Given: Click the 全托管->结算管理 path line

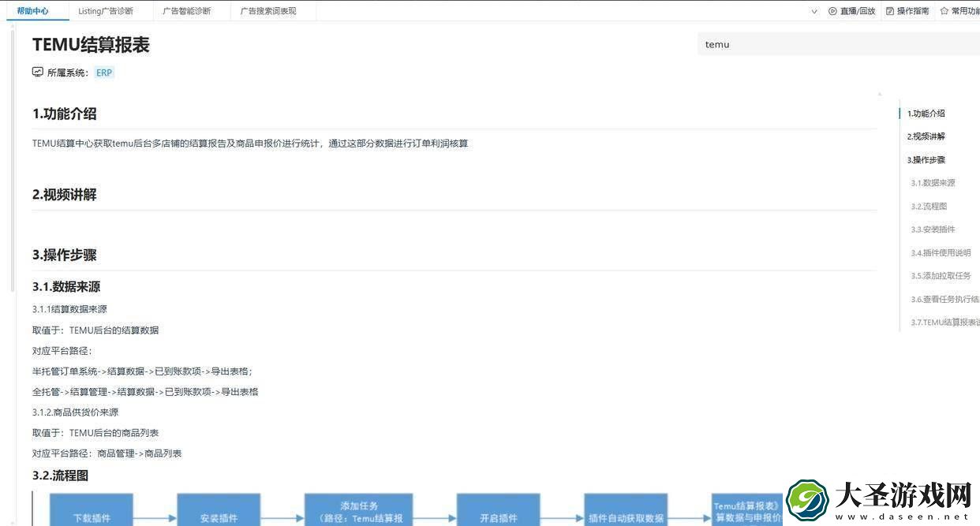Looking at the screenshot, I should (x=145, y=392).
